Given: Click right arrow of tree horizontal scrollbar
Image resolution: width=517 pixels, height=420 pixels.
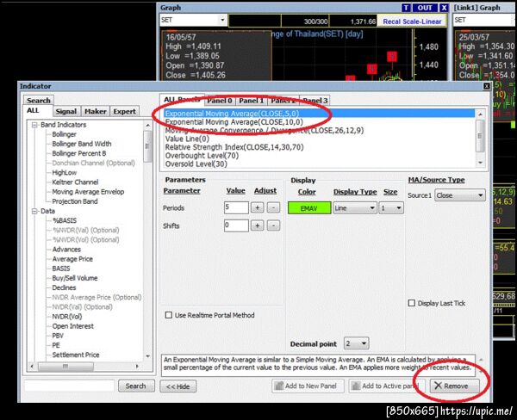Looking at the screenshot, I should click(x=137, y=367).
